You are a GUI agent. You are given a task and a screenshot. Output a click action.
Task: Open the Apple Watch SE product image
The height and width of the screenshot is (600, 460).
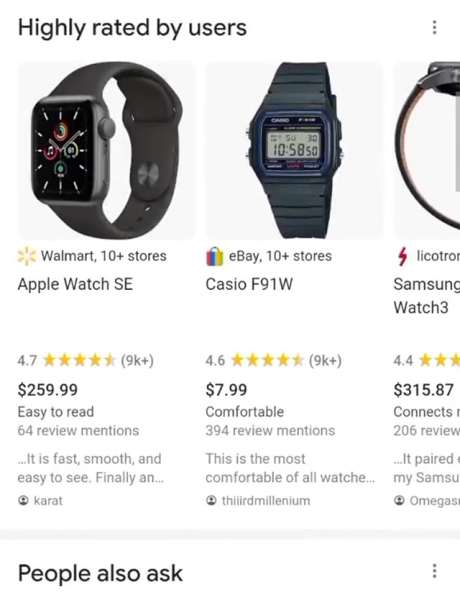click(107, 150)
